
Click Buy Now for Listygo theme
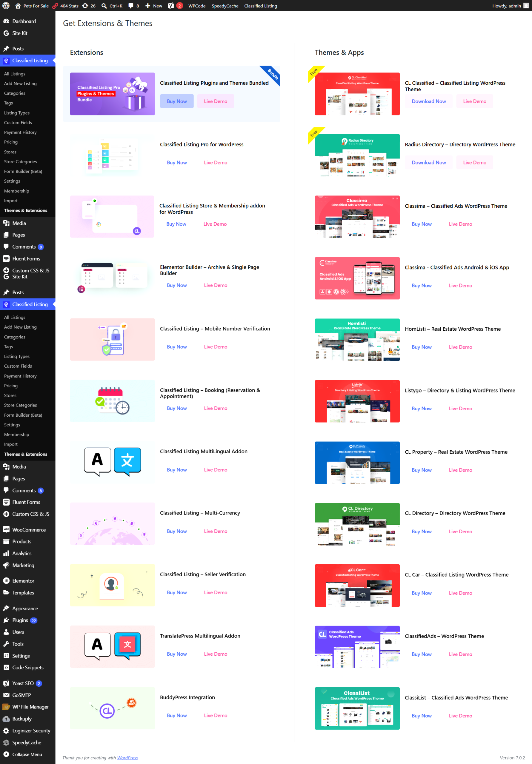[x=422, y=409]
